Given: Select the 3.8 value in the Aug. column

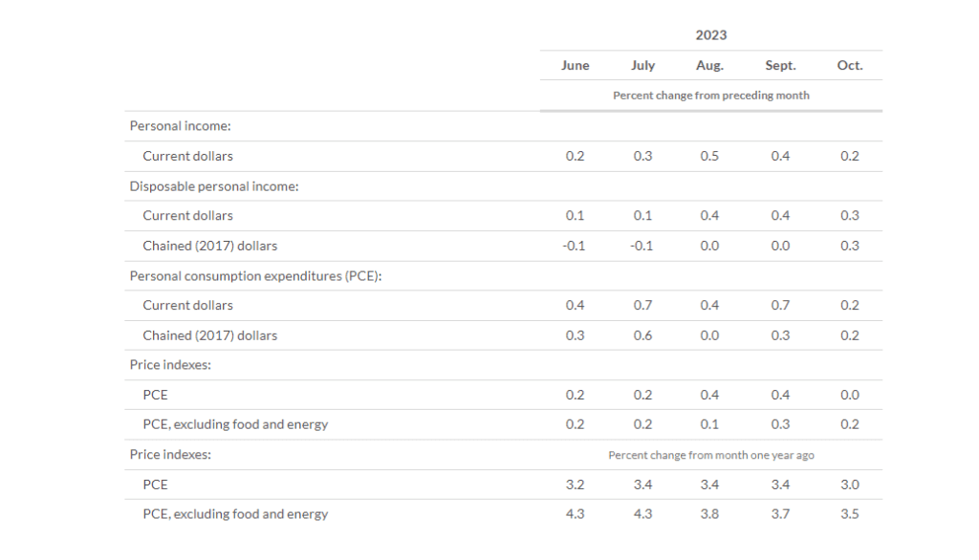Looking at the screenshot, I should coord(709,514).
